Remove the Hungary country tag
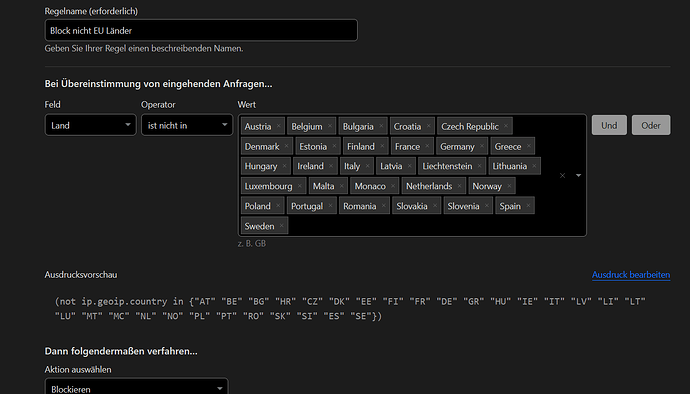690x394 pixels. (x=284, y=166)
